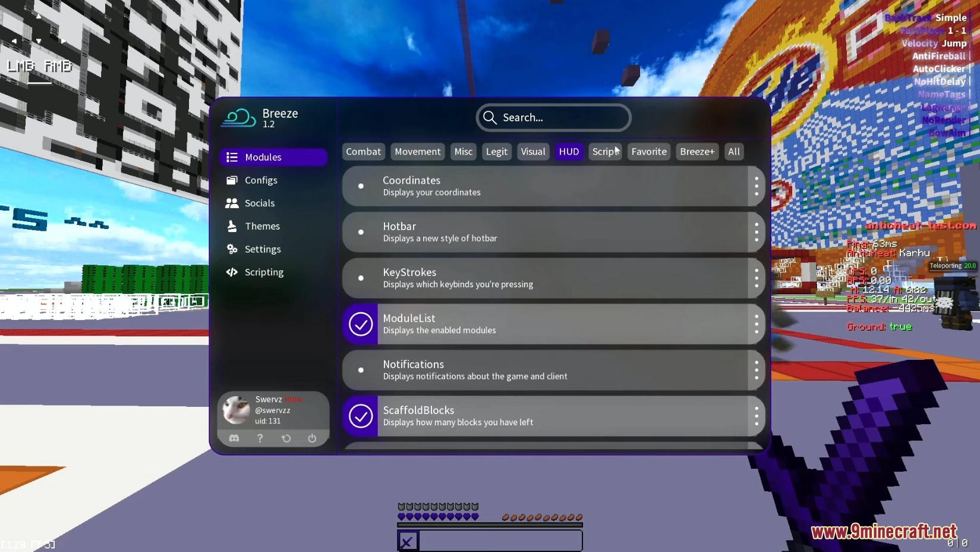
Task: Click the Swervz profile avatar
Action: [x=236, y=410]
